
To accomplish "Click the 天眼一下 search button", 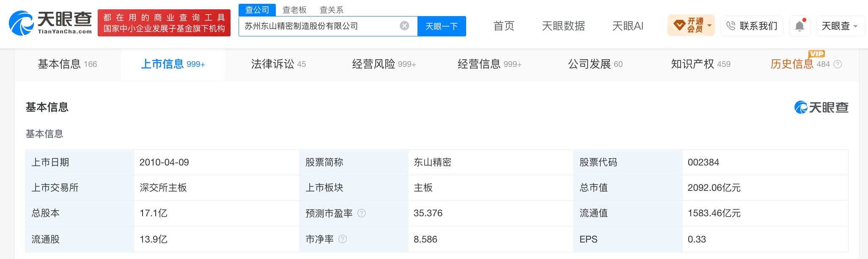I will point(442,26).
